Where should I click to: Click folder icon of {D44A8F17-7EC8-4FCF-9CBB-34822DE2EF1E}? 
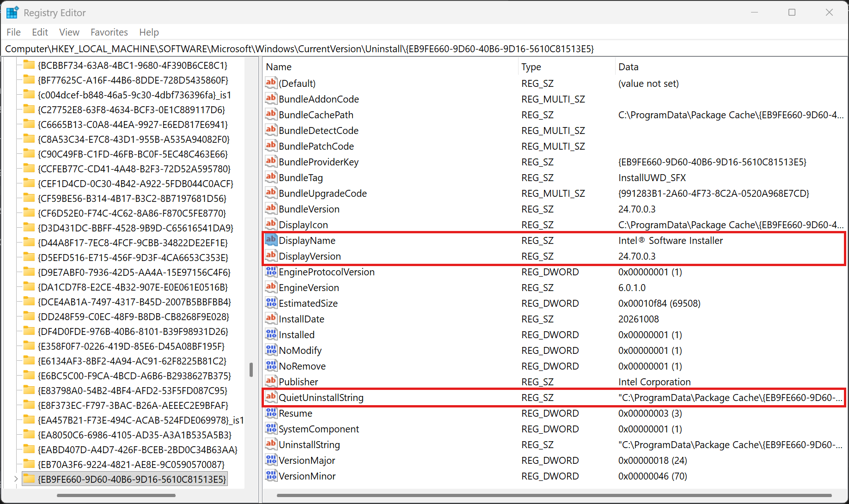[x=29, y=243]
